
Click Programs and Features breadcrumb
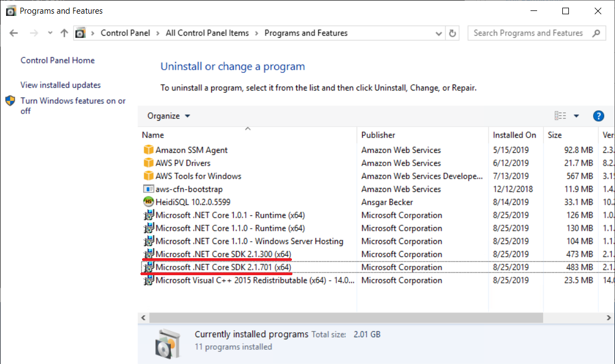[306, 33]
